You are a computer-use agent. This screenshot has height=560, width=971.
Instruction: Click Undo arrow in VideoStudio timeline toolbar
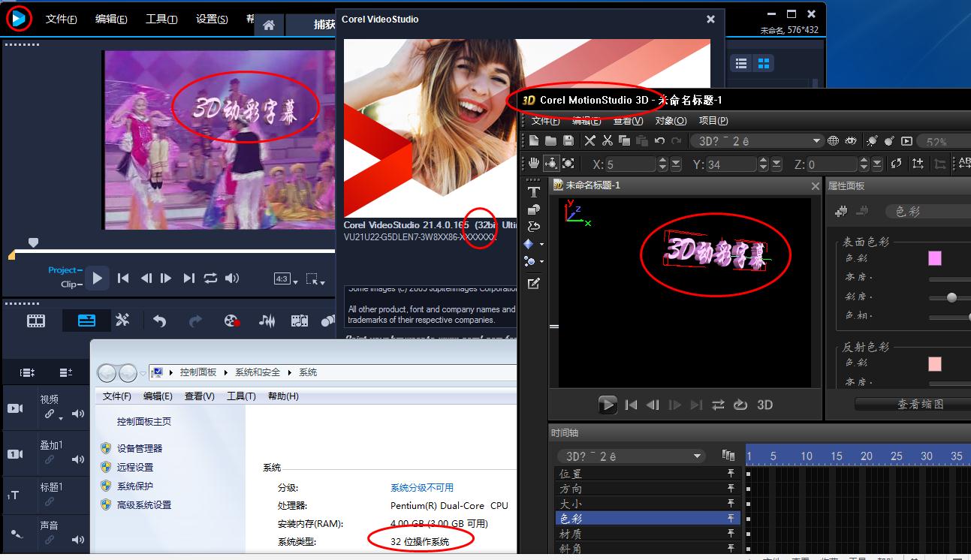click(x=159, y=321)
